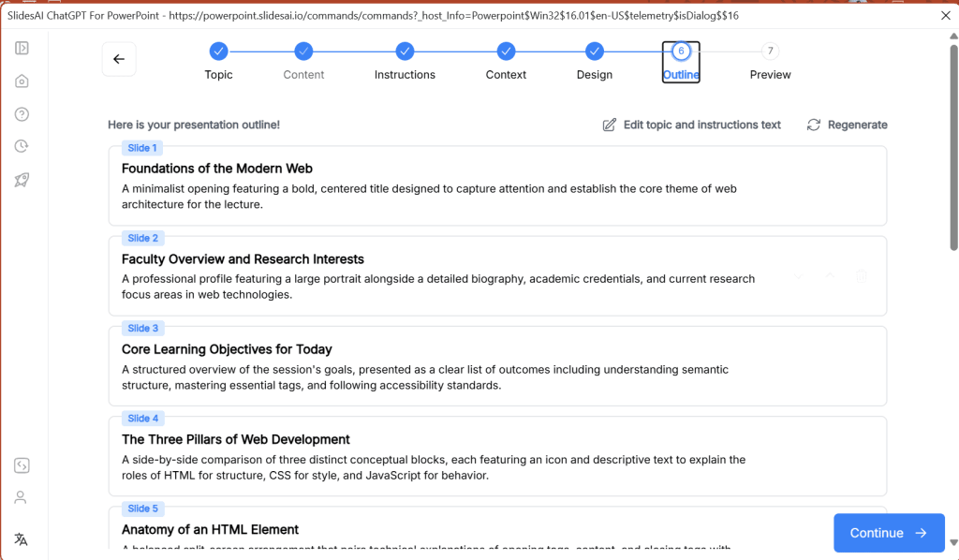Click Edit topic and instructions text
The width and height of the screenshot is (959, 560).
[691, 125]
